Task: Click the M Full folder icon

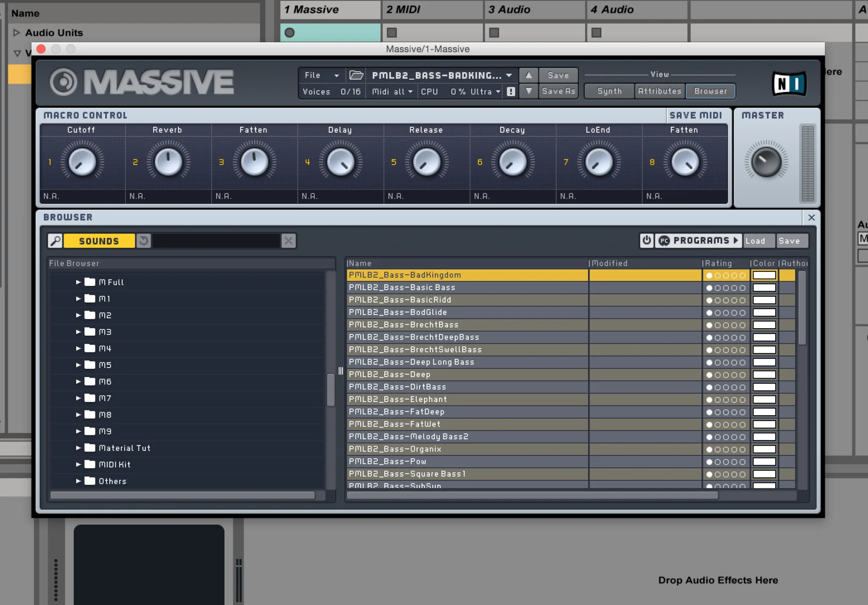Action: (x=89, y=282)
